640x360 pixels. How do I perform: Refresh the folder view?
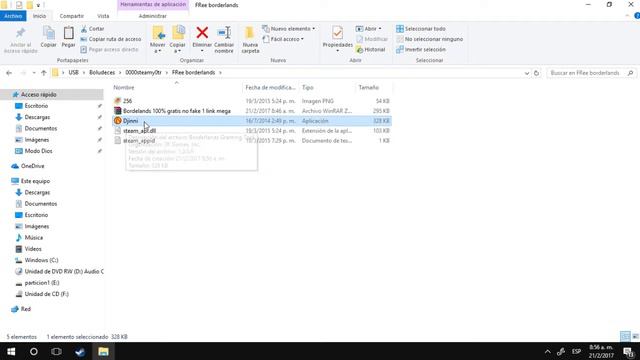point(536,73)
